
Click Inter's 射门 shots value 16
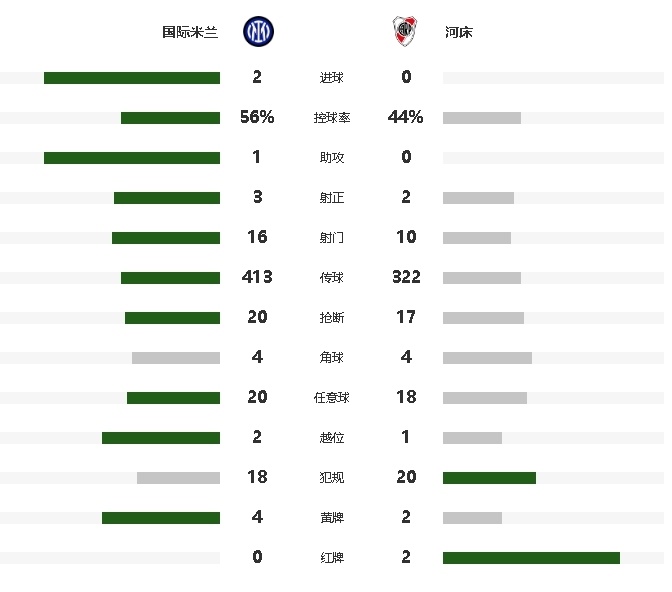257,237
